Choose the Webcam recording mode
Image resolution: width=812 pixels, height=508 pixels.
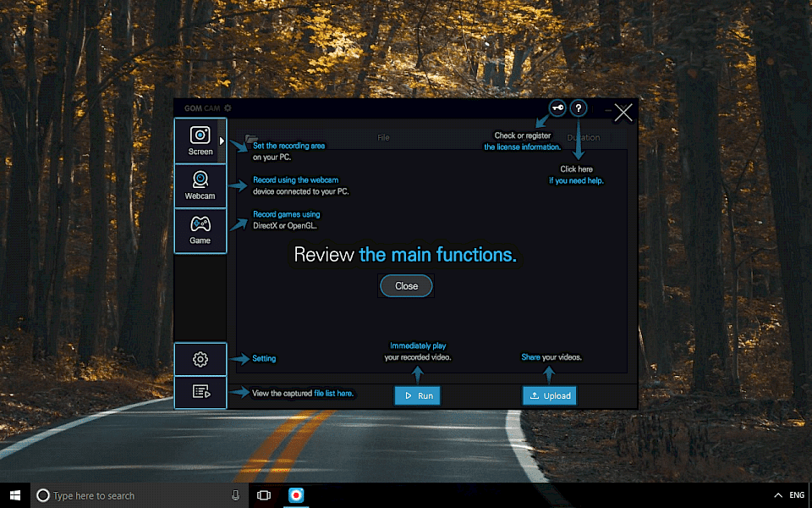click(200, 186)
